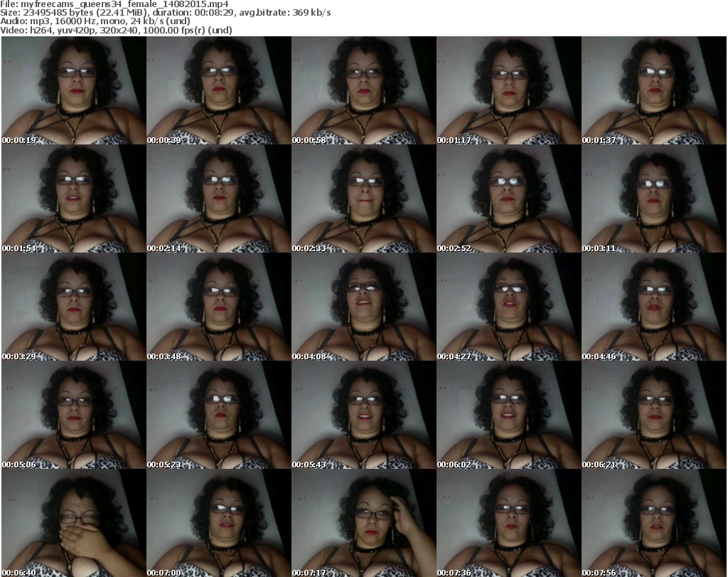Pick the frame stamped 00:04:46
This screenshot has width=728, height=577.
pos(654,307)
